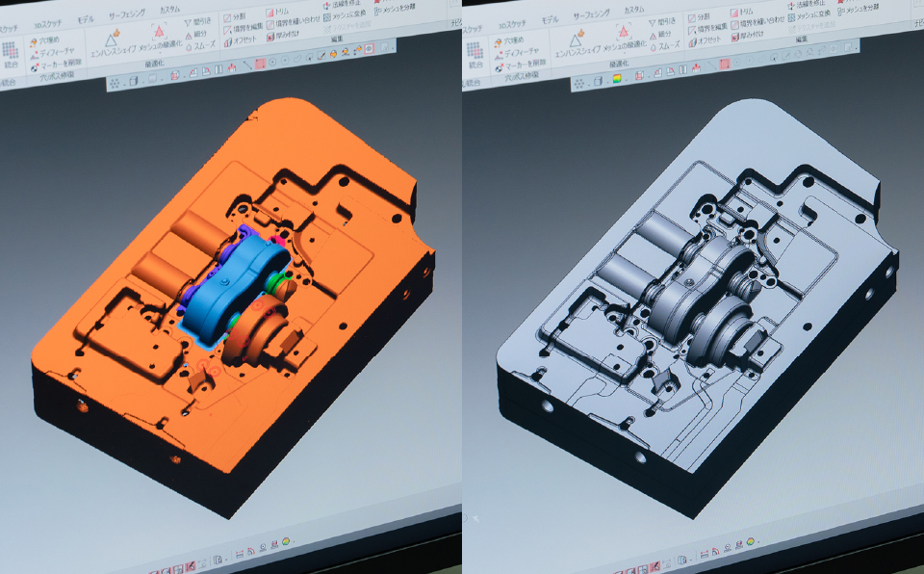Open the モデル tab in the right window
This screenshot has width=924, height=574.
coord(549,19)
